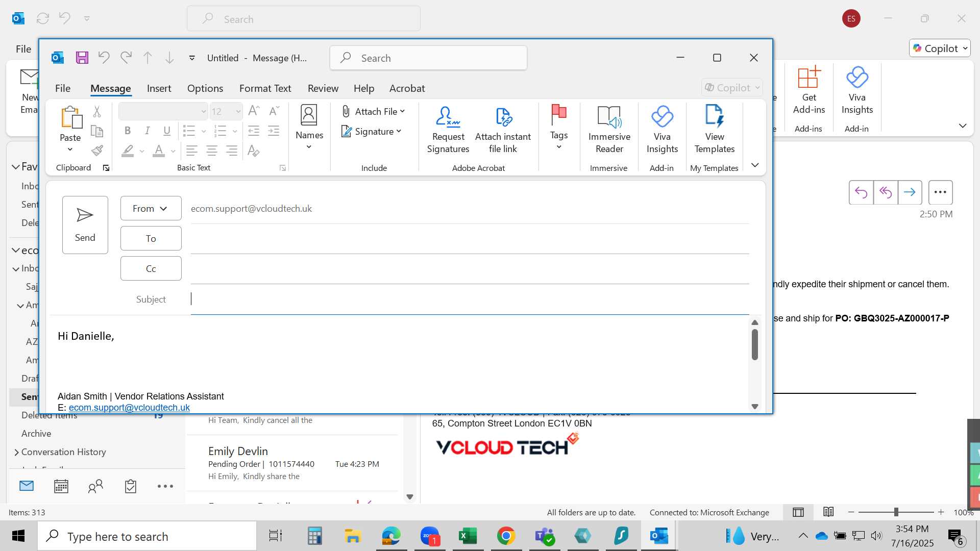
Task: Open Viva Insights in the message ribbon
Action: (x=662, y=130)
